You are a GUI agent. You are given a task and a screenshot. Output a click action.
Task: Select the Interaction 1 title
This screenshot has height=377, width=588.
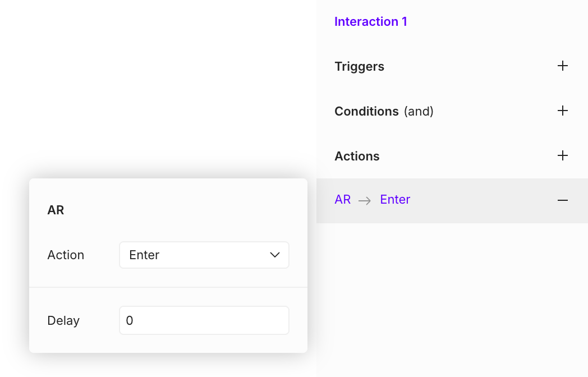click(370, 22)
